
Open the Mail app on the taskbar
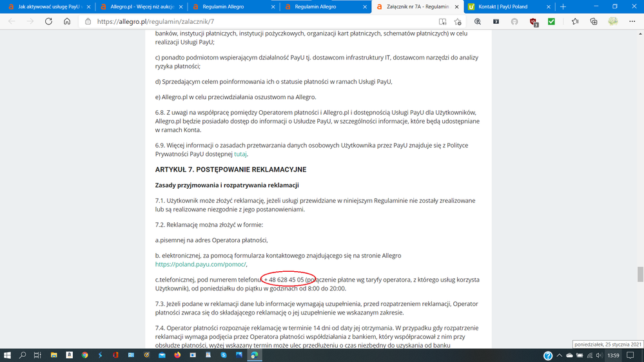pos(162,355)
